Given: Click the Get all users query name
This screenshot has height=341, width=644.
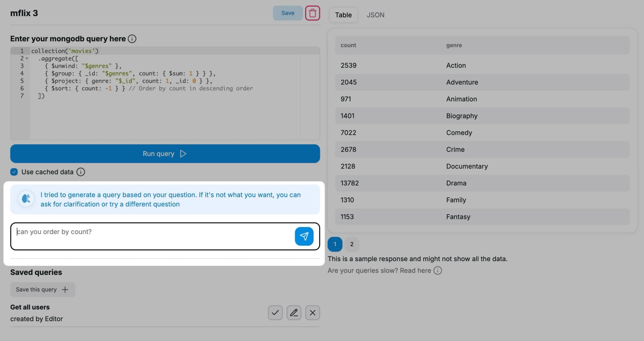Looking at the screenshot, I should 30,307.
